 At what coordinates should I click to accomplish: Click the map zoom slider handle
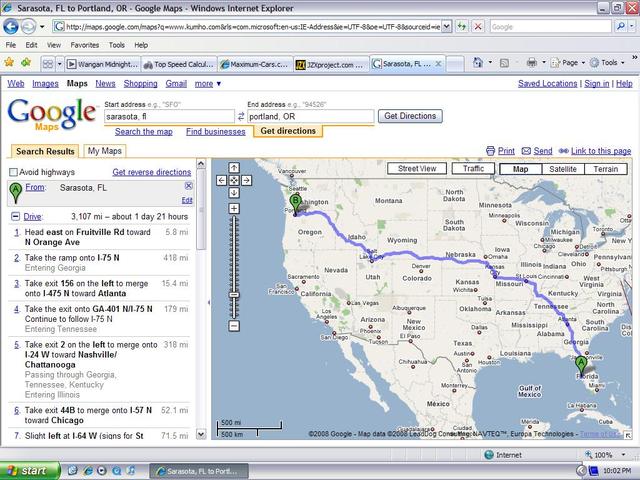point(234,295)
